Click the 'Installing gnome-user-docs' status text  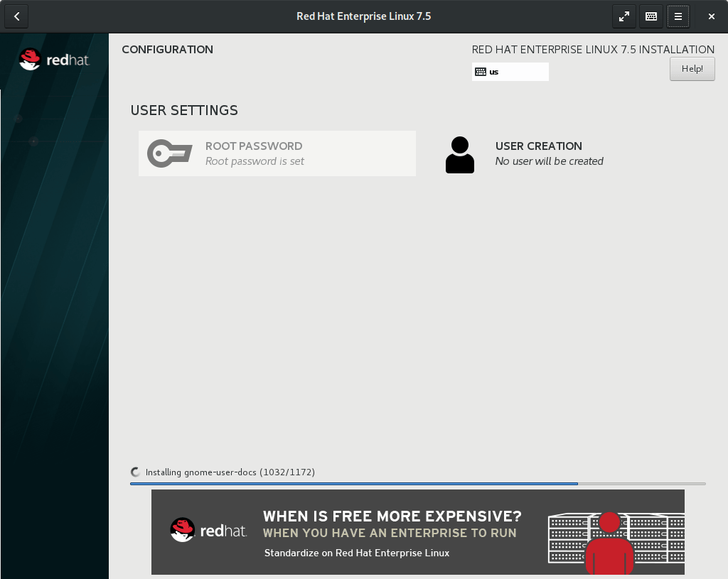(x=230, y=472)
